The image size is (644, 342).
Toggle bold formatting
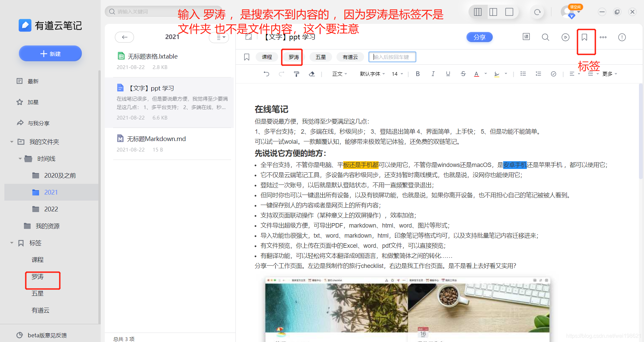(x=418, y=74)
